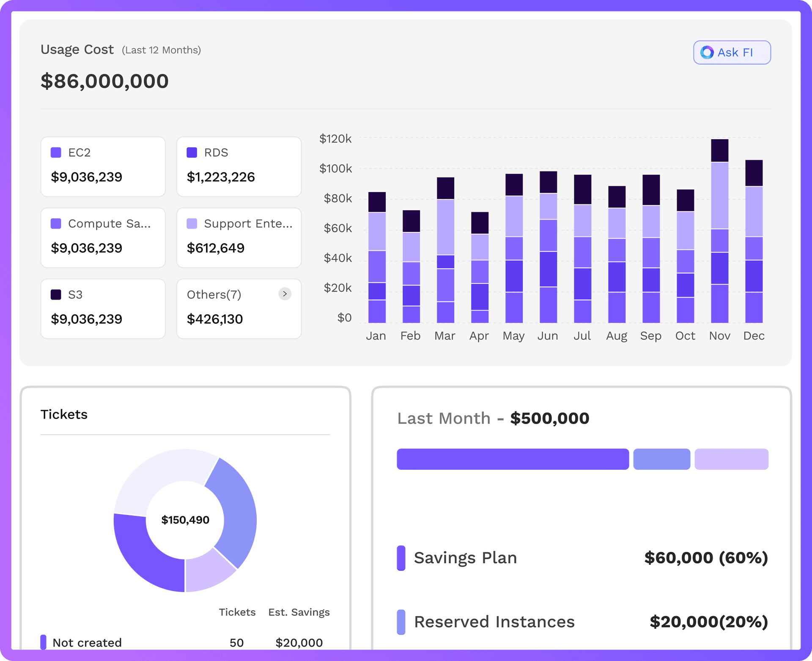Click the Support Enterprise legend color square
Screen dimensions: 812x661
192,223
